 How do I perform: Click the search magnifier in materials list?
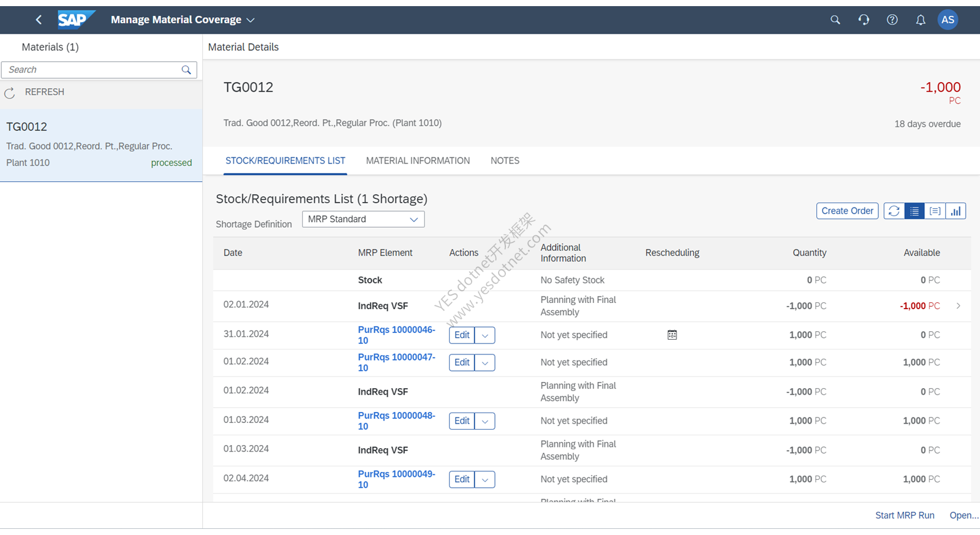point(186,70)
